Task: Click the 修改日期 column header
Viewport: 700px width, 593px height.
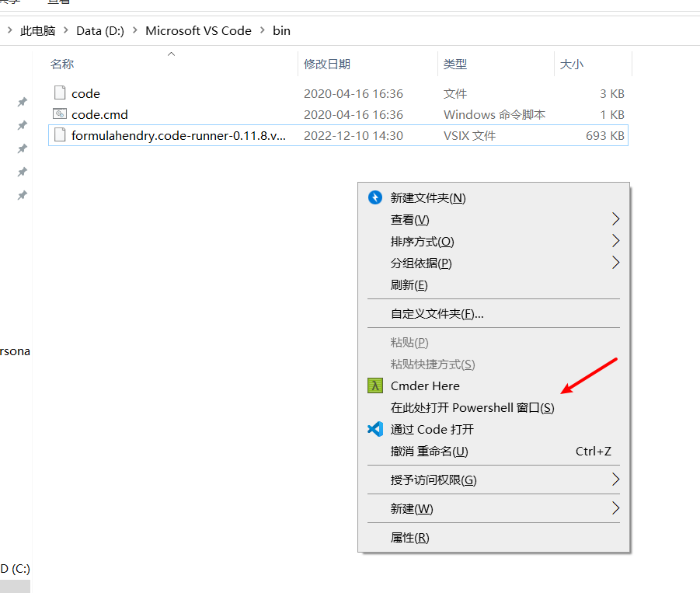Action: point(326,64)
